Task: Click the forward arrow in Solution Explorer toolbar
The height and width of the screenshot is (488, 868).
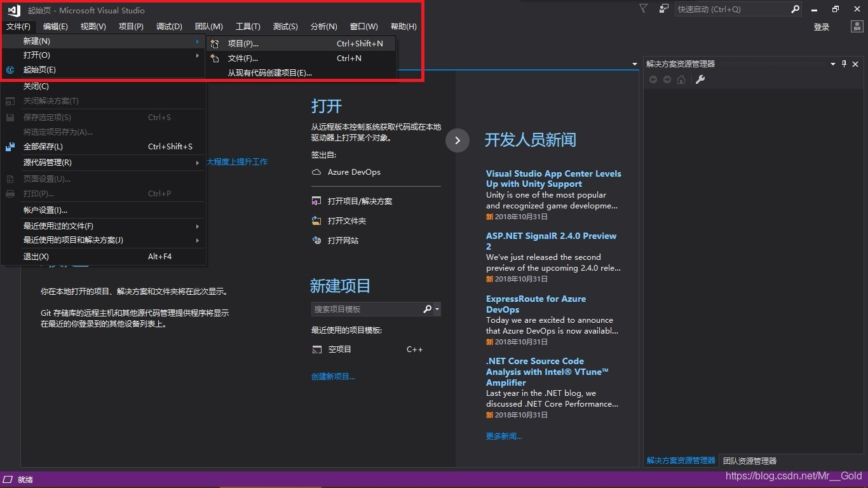Action: coord(667,79)
